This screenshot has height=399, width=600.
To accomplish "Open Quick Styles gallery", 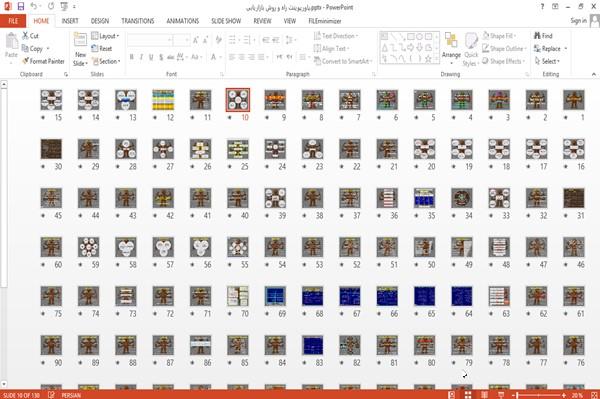I will [471, 50].
